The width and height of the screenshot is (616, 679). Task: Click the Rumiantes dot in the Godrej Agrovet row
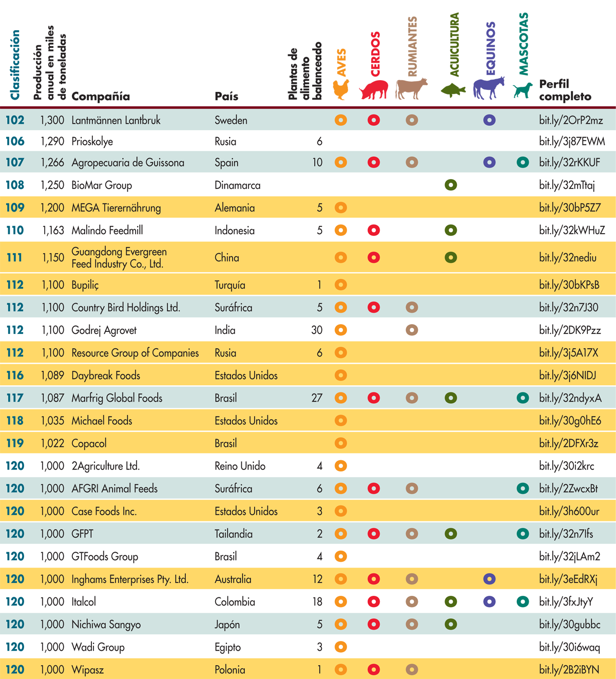coord(412,330)
